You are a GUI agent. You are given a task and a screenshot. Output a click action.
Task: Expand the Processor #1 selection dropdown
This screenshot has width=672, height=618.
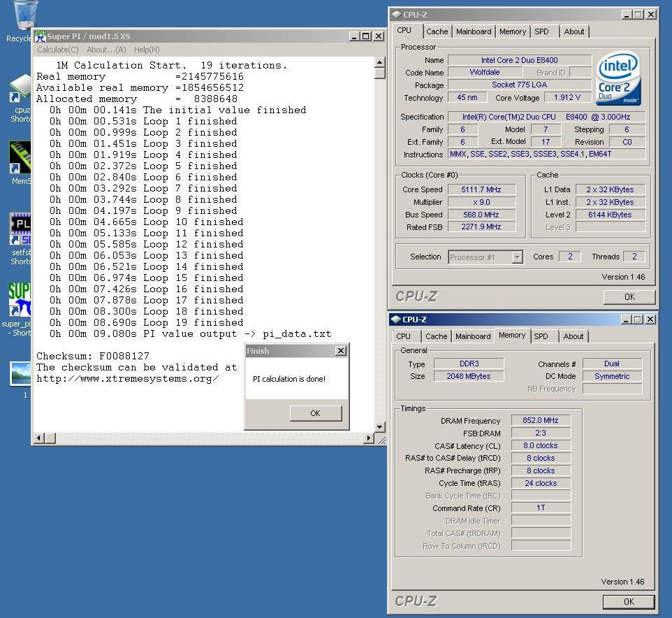[x=518, y=257]
